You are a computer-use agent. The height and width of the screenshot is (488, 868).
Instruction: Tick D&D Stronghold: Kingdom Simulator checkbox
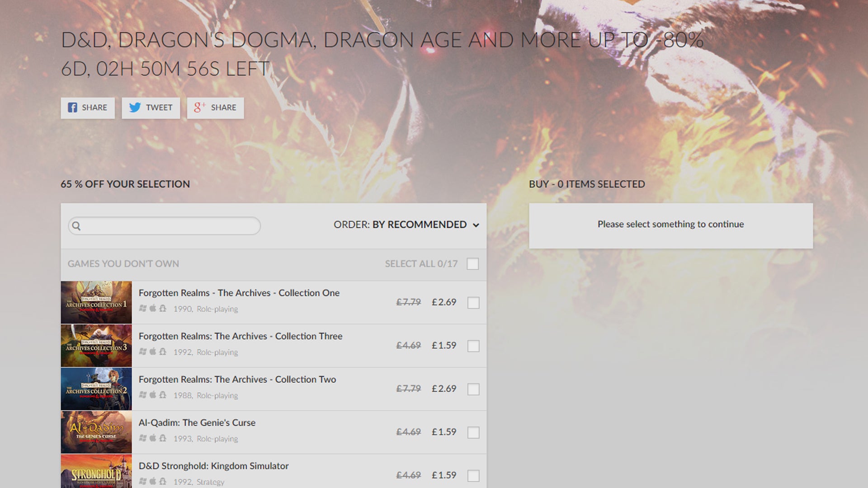coord(473,476)
